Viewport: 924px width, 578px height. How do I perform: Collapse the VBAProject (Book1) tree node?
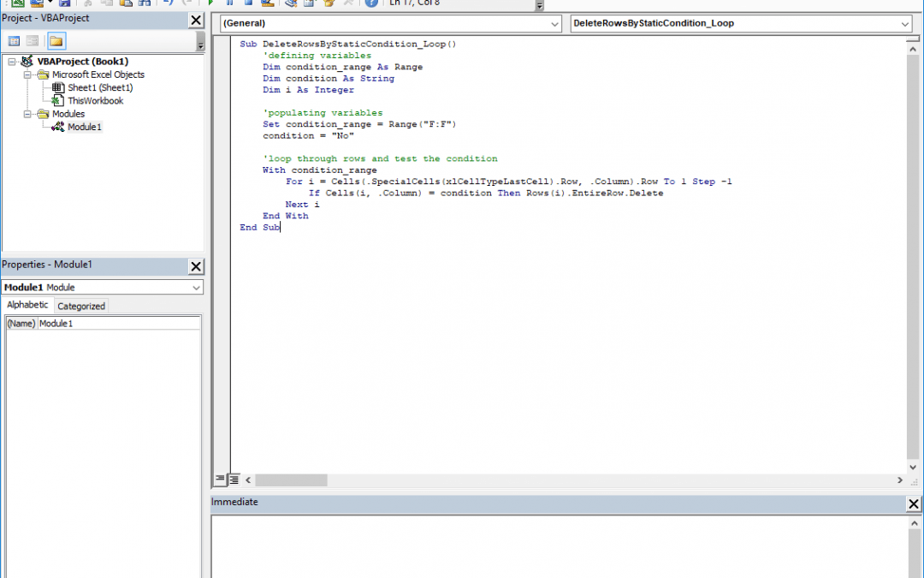tap(12, 62)
